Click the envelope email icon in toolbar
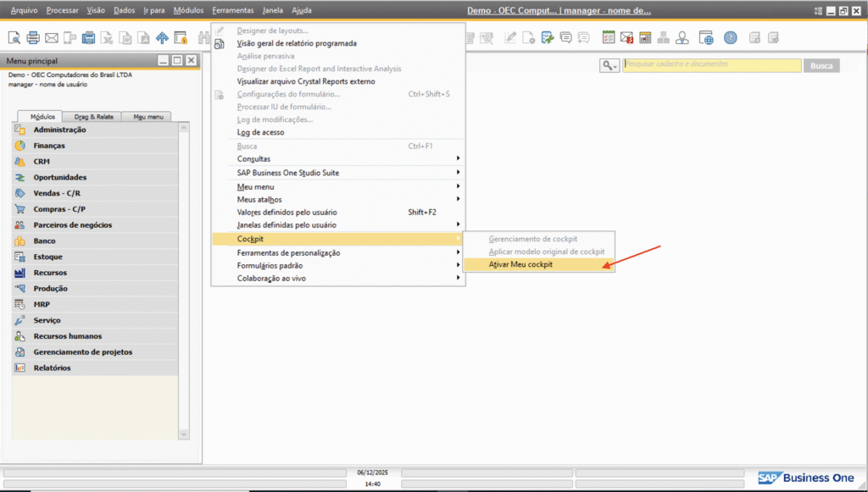The height and width of the screenshot is (492, 868). (x=52, y=38)
